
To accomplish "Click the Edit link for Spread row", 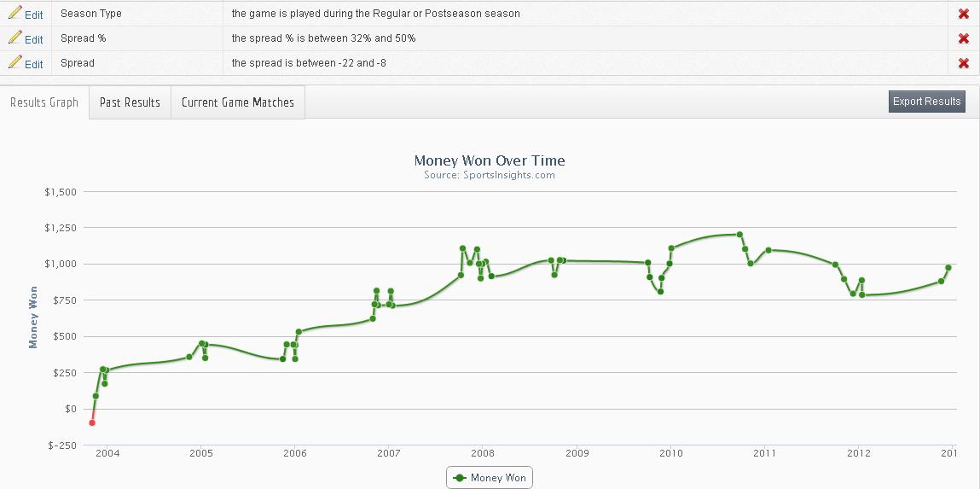I will [34, 64].
